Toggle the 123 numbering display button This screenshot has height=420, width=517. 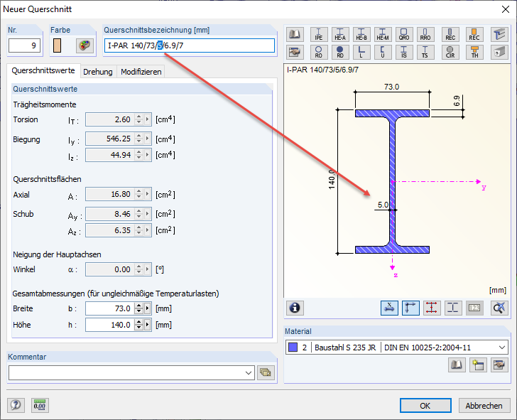coord(474,308)
